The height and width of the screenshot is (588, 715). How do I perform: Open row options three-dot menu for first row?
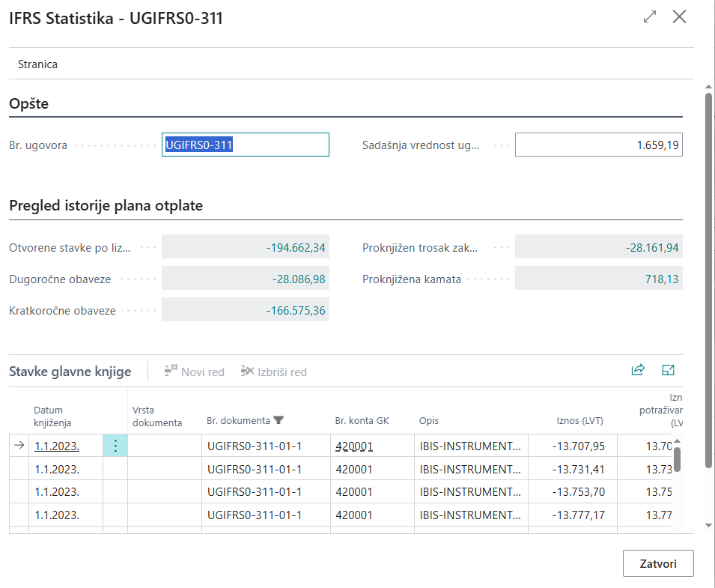tap(115, 446)
